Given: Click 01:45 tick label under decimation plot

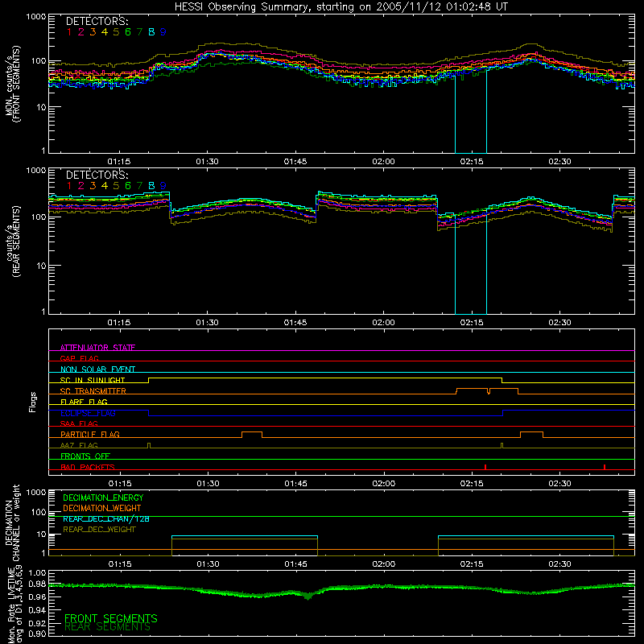Looking at the screenshot, I should [295, 564].
